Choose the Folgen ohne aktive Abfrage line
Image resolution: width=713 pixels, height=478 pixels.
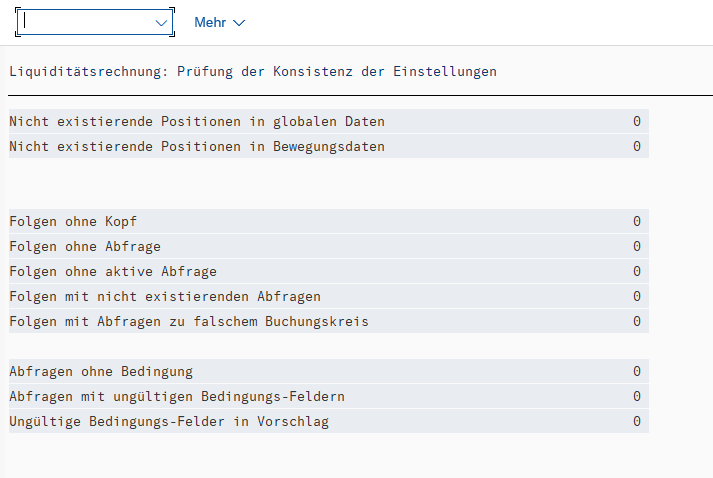coord(113,272)
